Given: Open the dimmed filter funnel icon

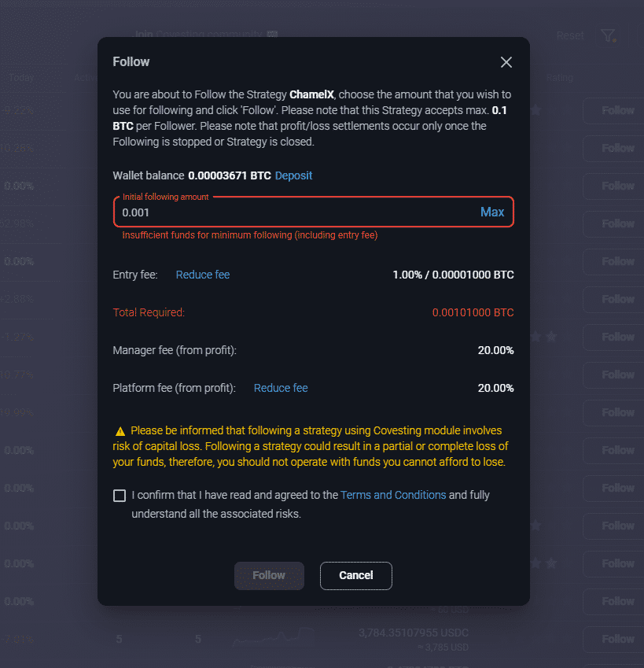Looking at the screenshot, I should coord(607,35).
